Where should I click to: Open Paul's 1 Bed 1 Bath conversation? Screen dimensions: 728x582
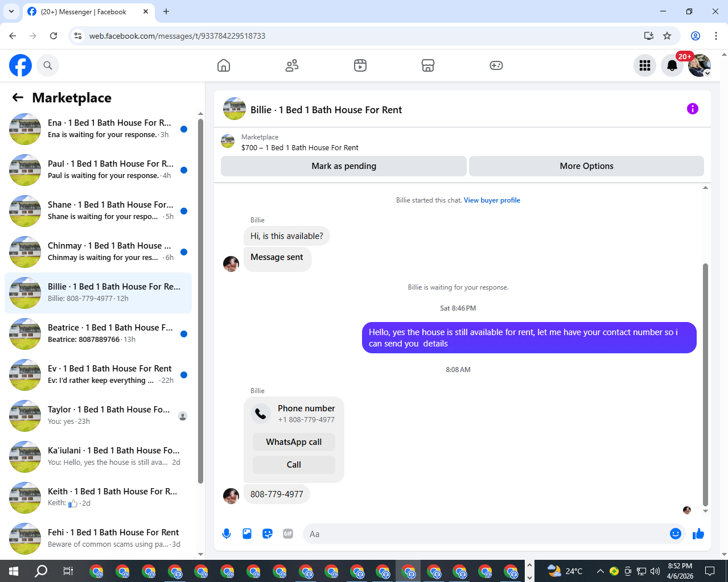(98, 170)
